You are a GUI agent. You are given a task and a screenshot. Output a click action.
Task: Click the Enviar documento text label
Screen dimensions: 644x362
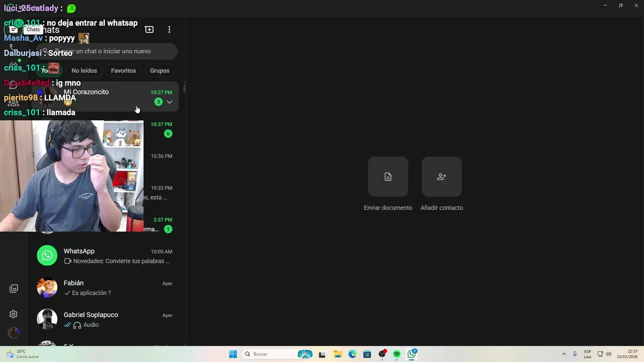tap(388, 208)
